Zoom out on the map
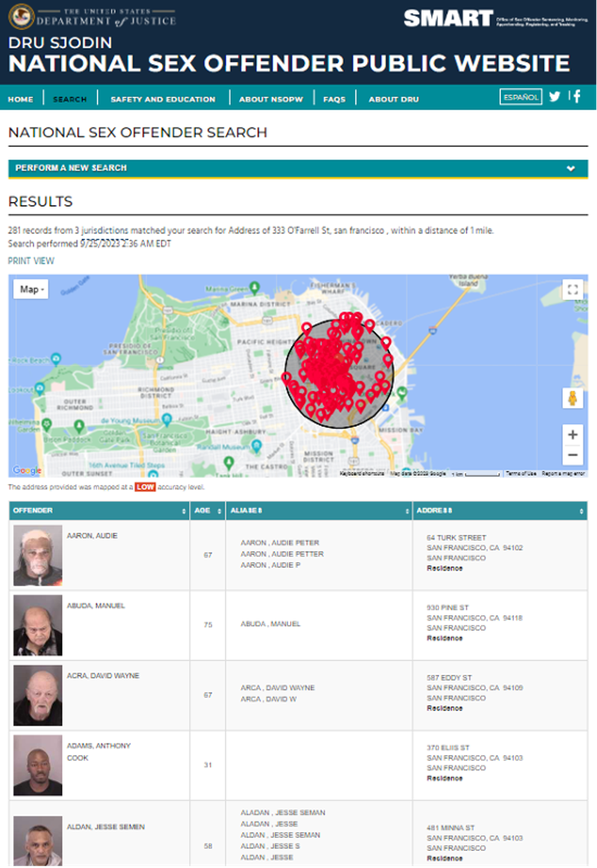 click(x=572, y=455)
